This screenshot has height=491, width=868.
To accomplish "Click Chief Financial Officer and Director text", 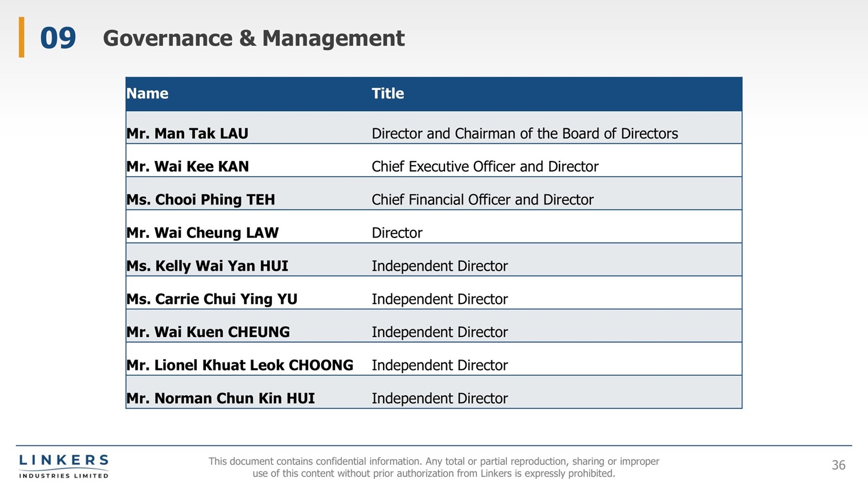I will [483, 200].
